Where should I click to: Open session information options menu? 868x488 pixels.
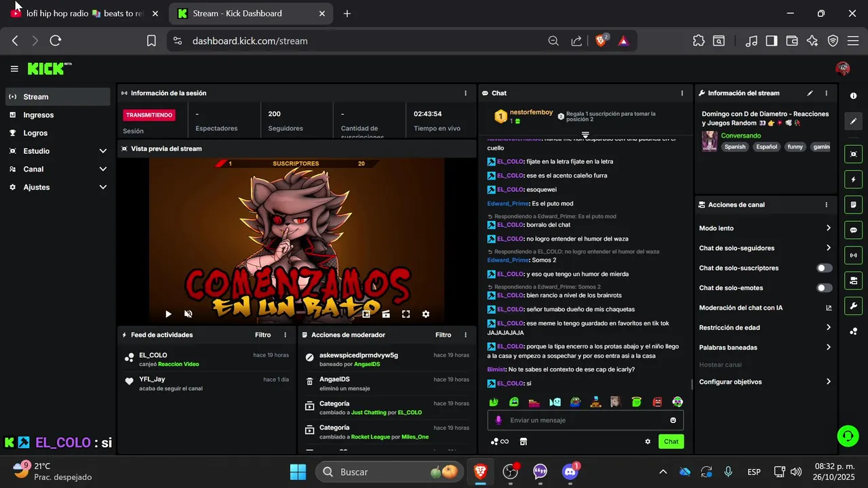[x=465, y=93]
